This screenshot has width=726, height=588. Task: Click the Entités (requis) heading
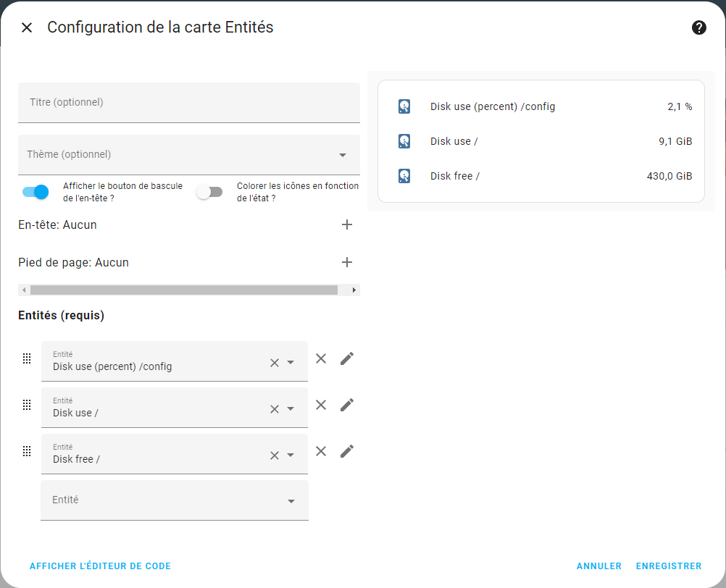[61, 316]
